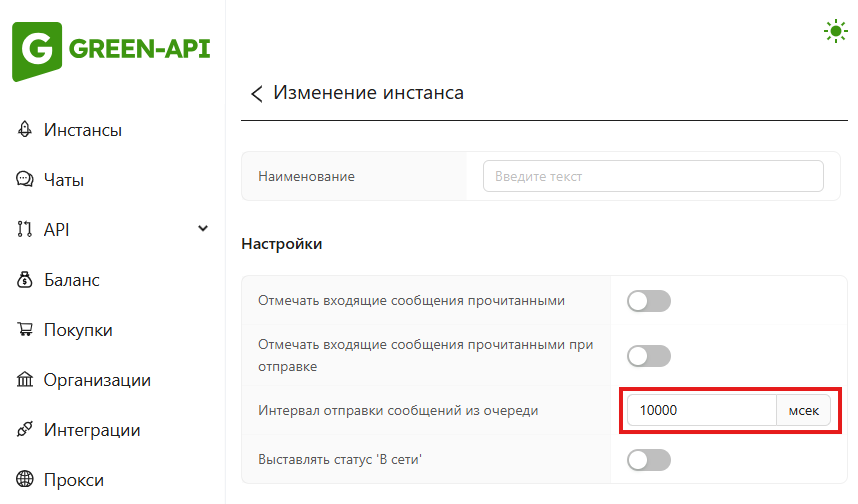The image size is (858, 504).
Task: Toggle marking incoming messages as read
Action: tap(648, 301)
